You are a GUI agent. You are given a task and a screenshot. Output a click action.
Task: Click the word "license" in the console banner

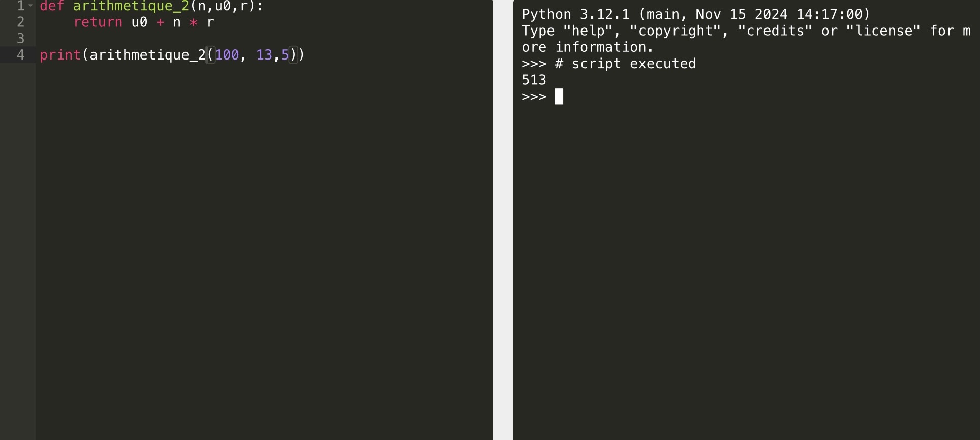coord(883,31)
